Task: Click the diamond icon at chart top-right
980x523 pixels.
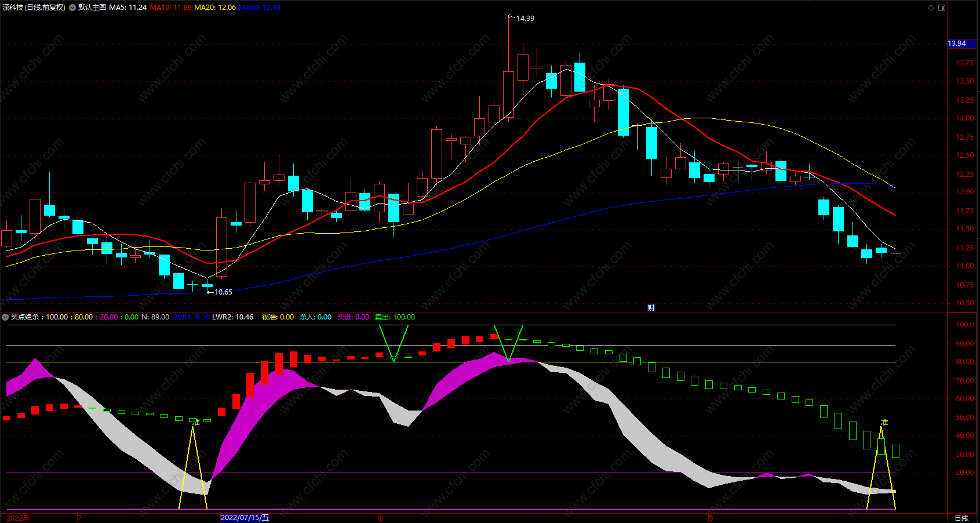Action: [931, 8]
